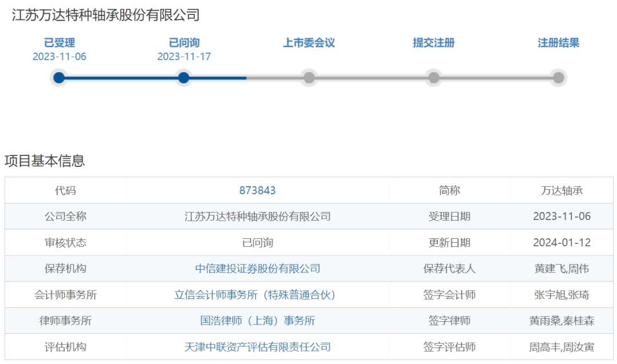Click the 代码 label cell
The width and height of the screenshot is (617, 364).
click(x=65, y=190)
